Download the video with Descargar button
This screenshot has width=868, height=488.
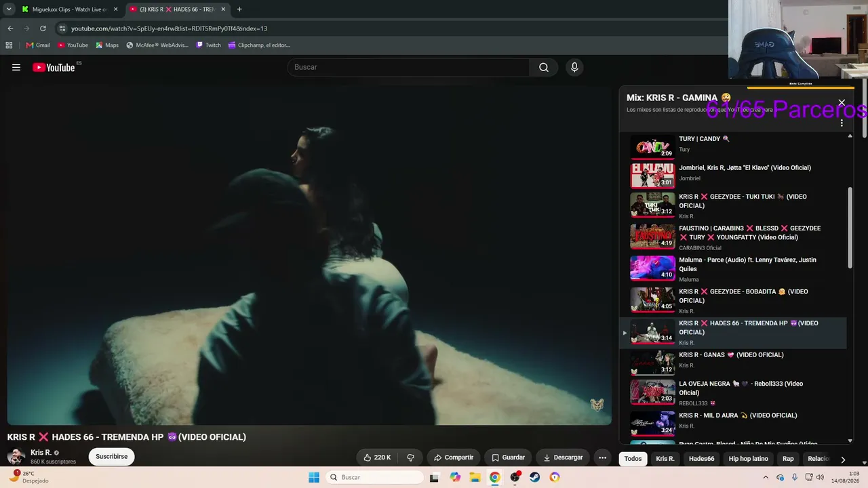[563, 457]
